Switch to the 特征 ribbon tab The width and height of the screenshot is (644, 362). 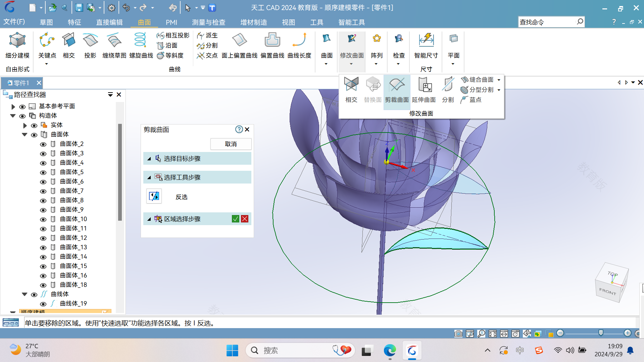(x=75, y=22)
